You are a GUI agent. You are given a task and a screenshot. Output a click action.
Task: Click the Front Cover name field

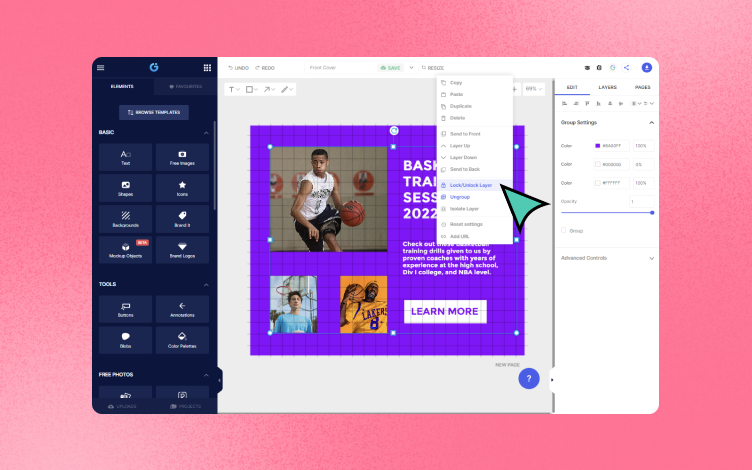pyautogui.click(x=341, y=68)
